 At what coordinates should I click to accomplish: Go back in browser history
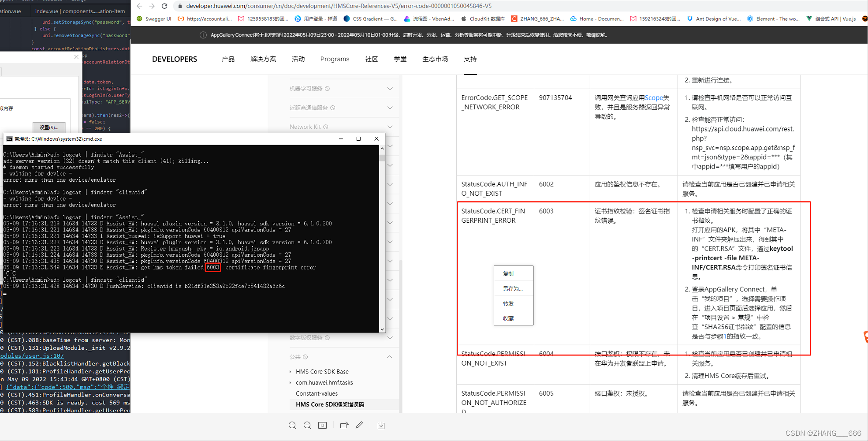(139, 6)
